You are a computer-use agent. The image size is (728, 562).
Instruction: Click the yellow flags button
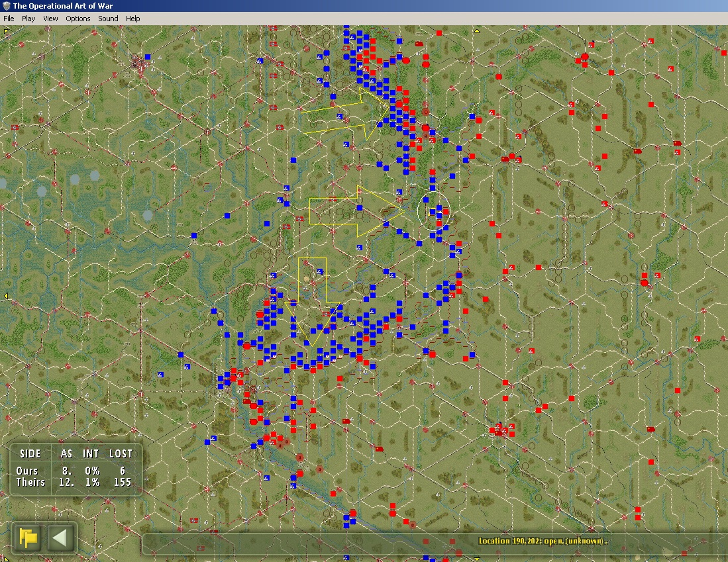click(28, 538)
